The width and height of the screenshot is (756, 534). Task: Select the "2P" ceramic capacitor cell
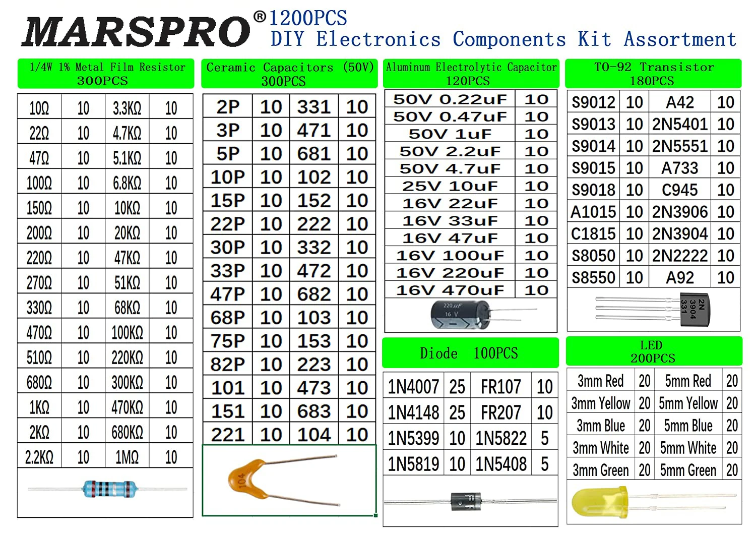pos(228,106)
